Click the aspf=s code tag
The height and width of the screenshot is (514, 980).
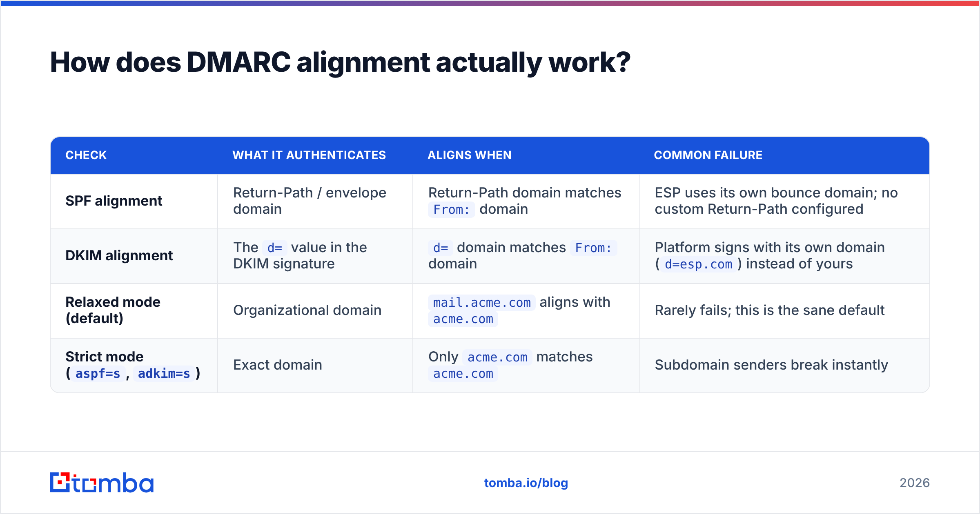click(x=98, y=374)
